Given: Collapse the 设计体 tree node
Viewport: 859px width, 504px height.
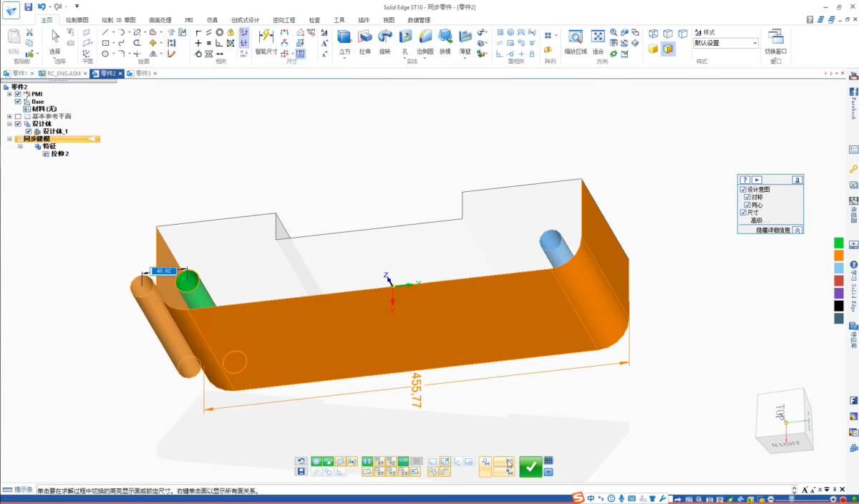Looking at the screenshot, I should click(9, 124).
